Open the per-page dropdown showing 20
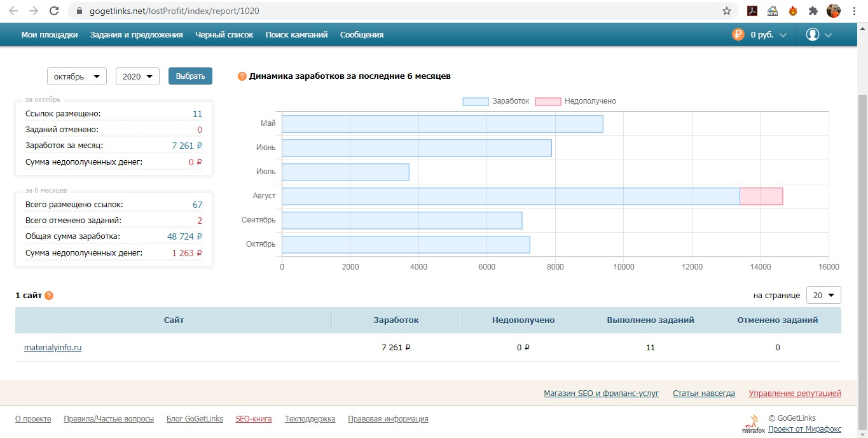This screenshot has height=438, width=868. pyautogui.click(x=823, y=295)
